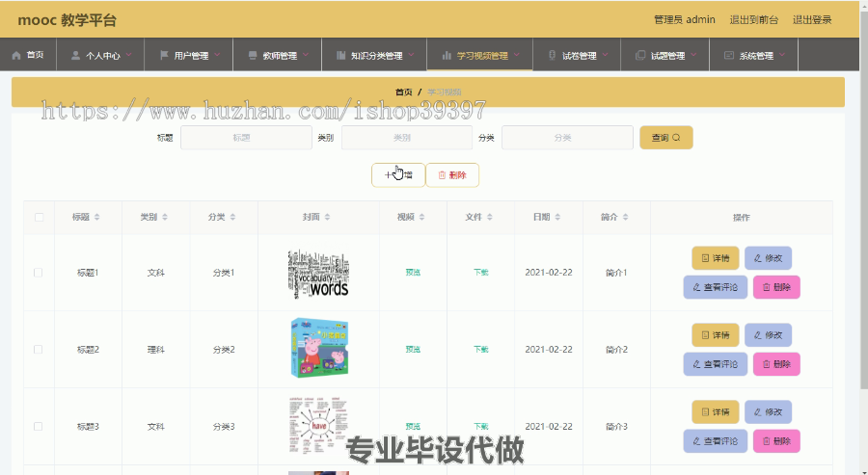Sort 分类 column using its arrows
This screenshot has height=475, width=868.
(232, 218)
